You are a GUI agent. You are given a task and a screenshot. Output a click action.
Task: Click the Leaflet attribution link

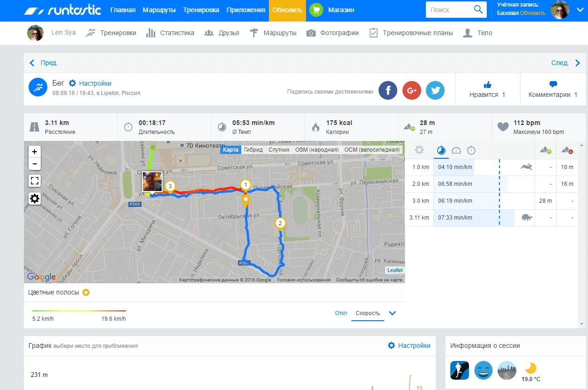point(394,270)
